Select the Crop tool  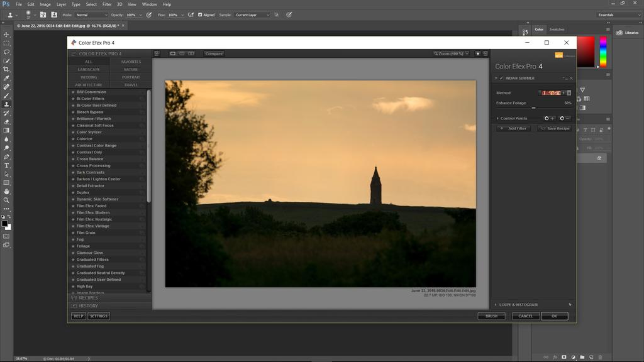[x=6, y=69]
